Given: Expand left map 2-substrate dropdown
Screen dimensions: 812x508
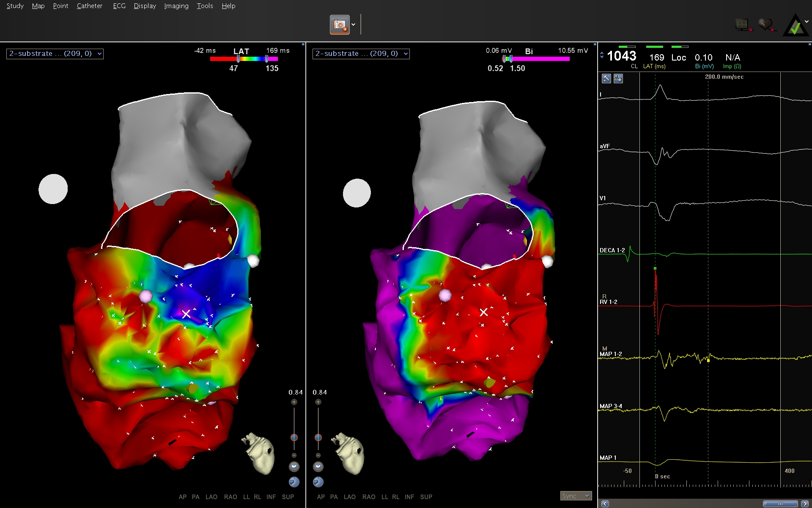Looking at the screenshot, I should click(99, 54).
